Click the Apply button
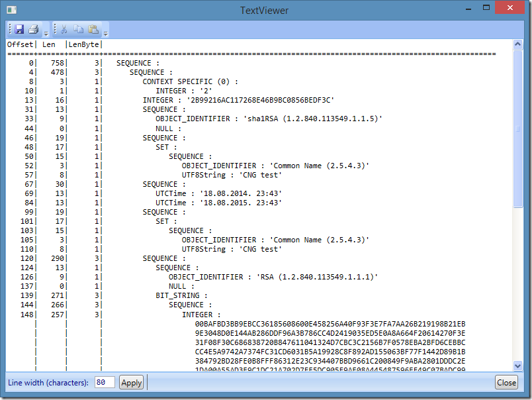 coord(131,383)
